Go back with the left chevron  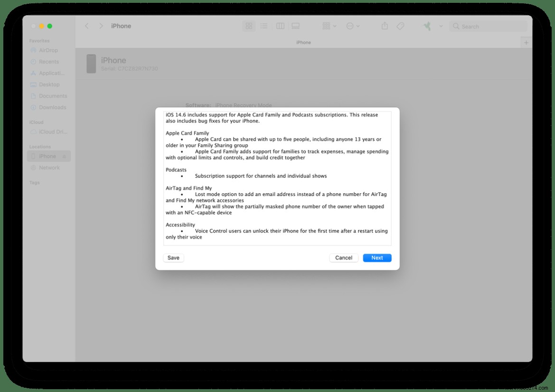[x=86, y=26]
